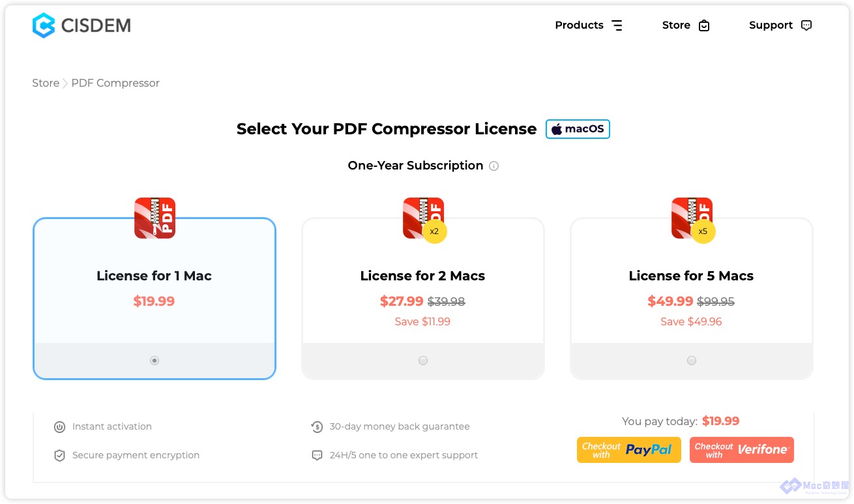This screenshot has width=854, height=504.
Task: Click the macOS platform badge
Action: click(578, 129)
